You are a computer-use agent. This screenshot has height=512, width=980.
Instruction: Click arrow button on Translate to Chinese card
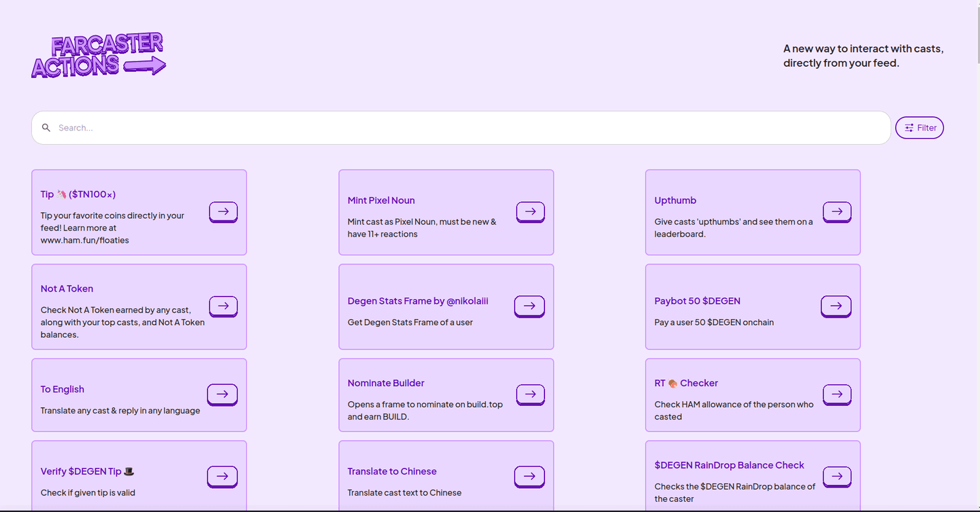(529, 477)
